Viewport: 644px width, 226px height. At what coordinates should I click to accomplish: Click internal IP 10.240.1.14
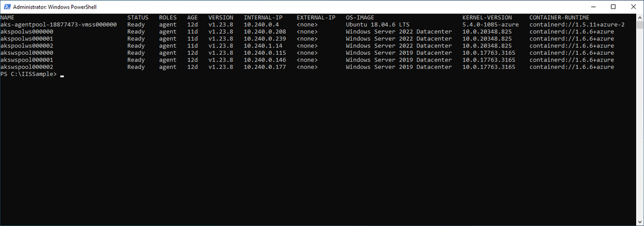tap(263, 46)
